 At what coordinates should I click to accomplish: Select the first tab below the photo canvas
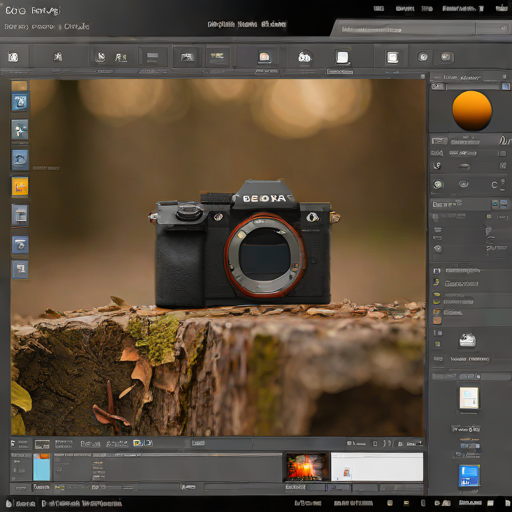click(21, 444)
